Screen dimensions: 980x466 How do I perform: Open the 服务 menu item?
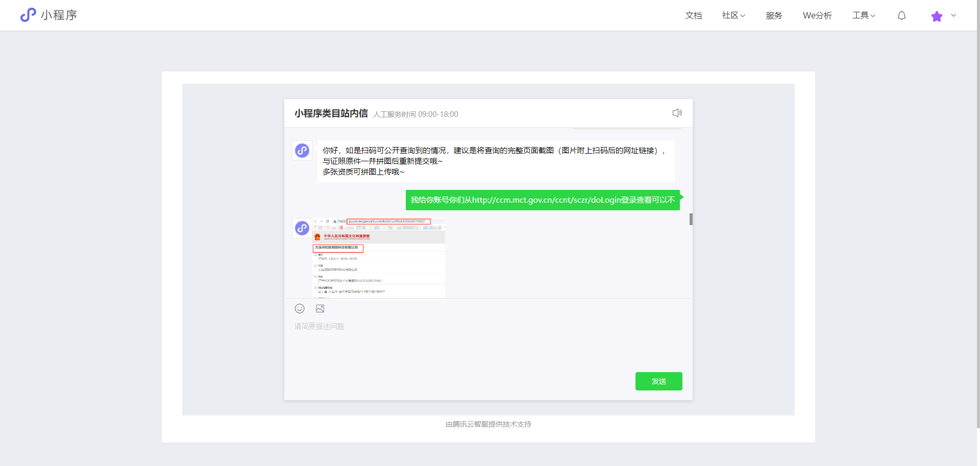click(774, 15)
